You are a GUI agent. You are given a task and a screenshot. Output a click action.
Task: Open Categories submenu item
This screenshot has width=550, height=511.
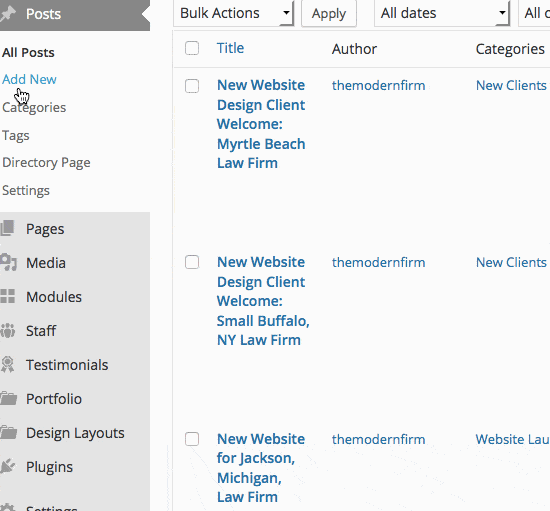click(x=34, y=107)
